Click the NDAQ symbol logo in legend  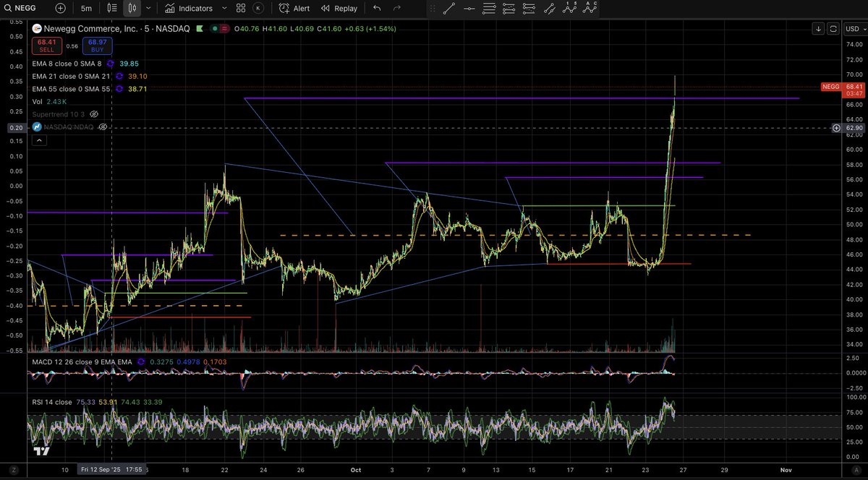pos(37,127)
